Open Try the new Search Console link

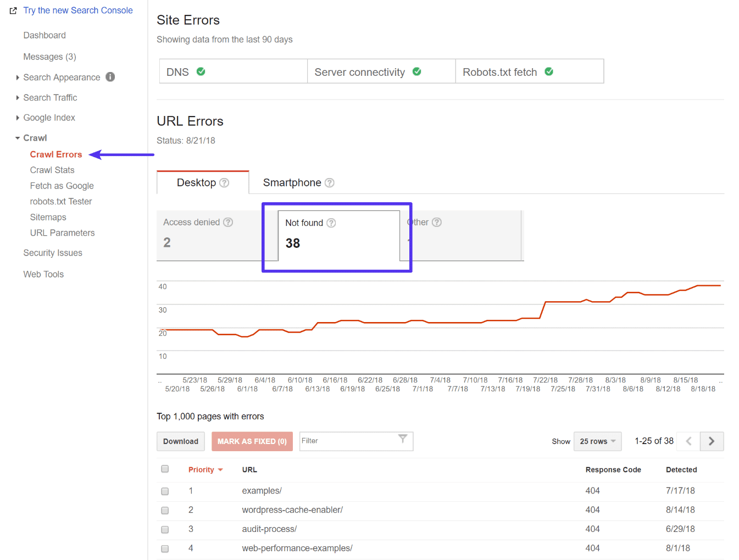(77, 10)
